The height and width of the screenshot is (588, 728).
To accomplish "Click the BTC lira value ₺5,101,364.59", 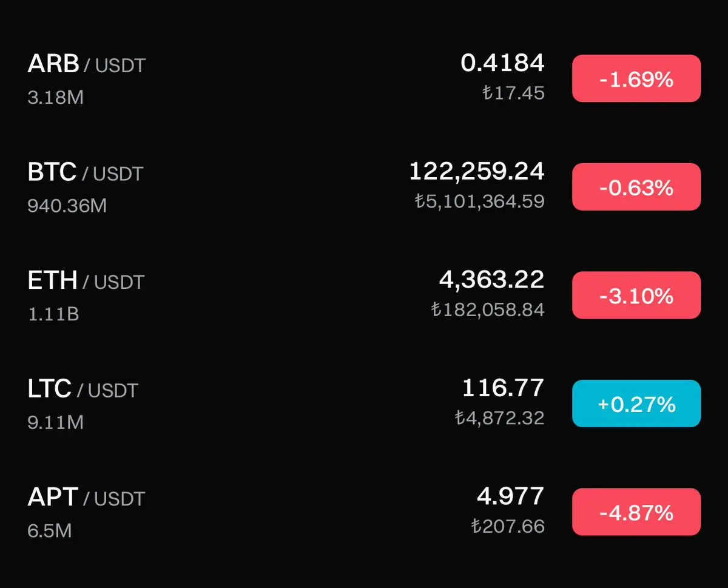I will coord(479,201).
